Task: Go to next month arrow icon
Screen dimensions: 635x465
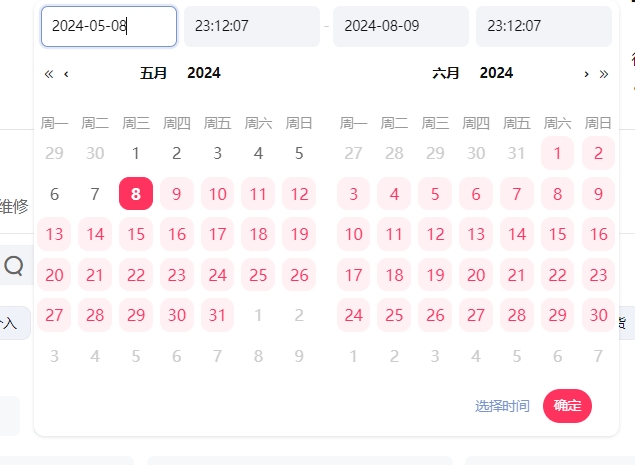Action: 586,74
